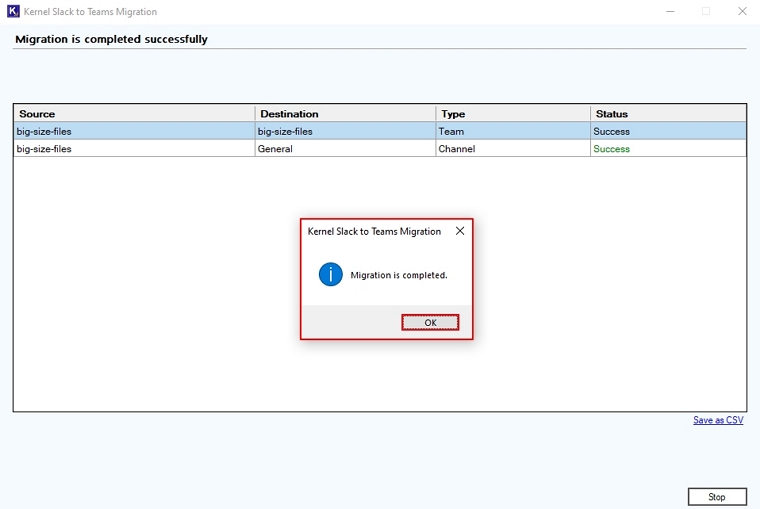Sort by the Destination column header
This screenshot has width=760, height=509.
coord(345,114)
